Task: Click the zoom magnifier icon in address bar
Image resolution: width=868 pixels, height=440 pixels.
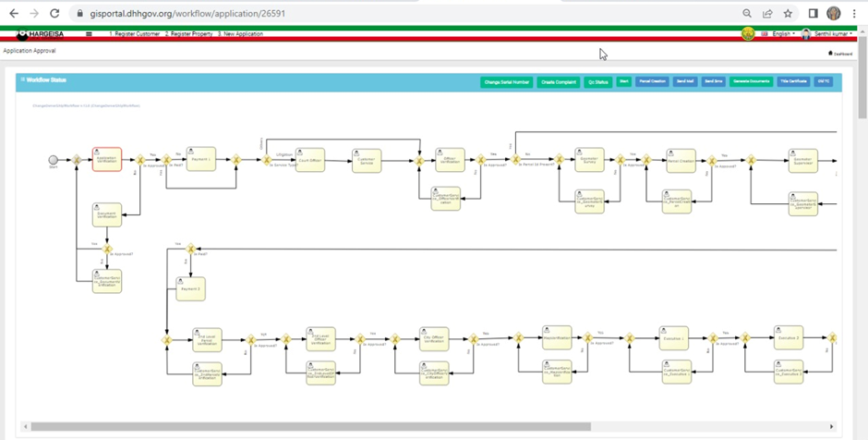Action: click(747, 13)
